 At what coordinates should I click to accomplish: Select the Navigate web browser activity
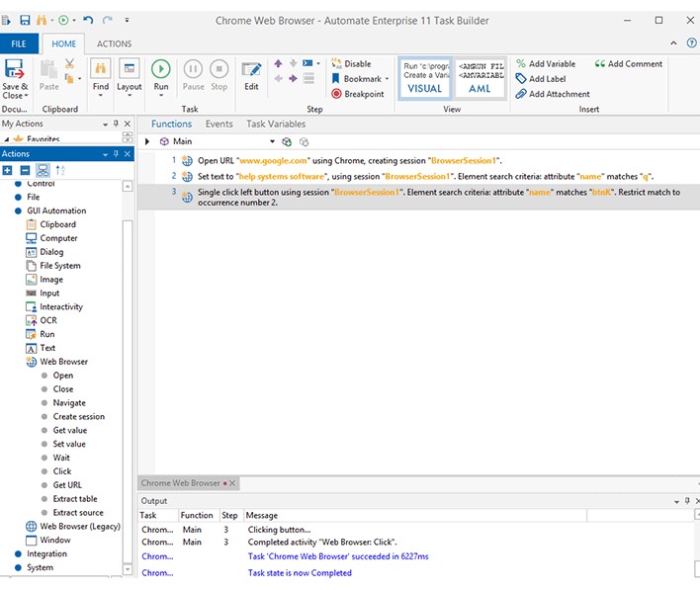point(69,403)
